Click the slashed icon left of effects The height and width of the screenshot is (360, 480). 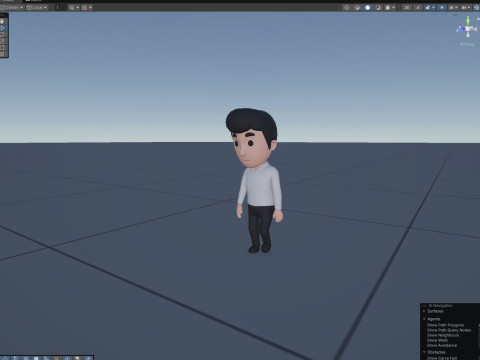tap(418, 7)
